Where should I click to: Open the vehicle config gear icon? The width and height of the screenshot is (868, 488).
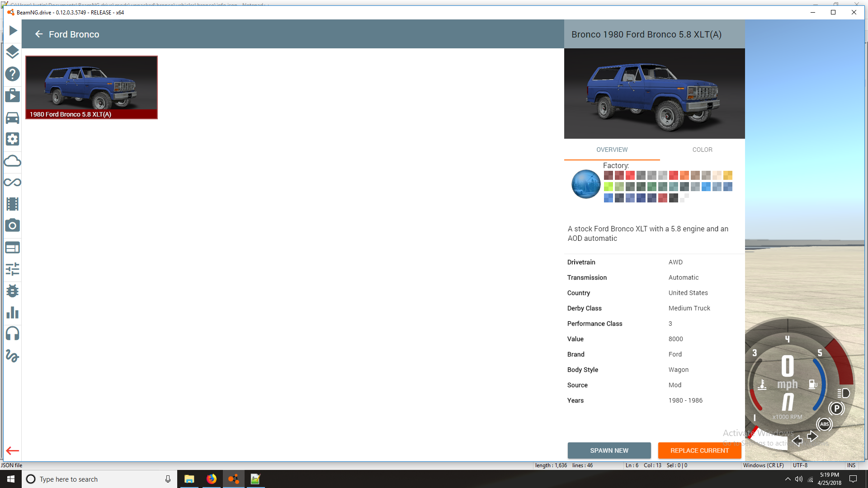coord(13,139)
